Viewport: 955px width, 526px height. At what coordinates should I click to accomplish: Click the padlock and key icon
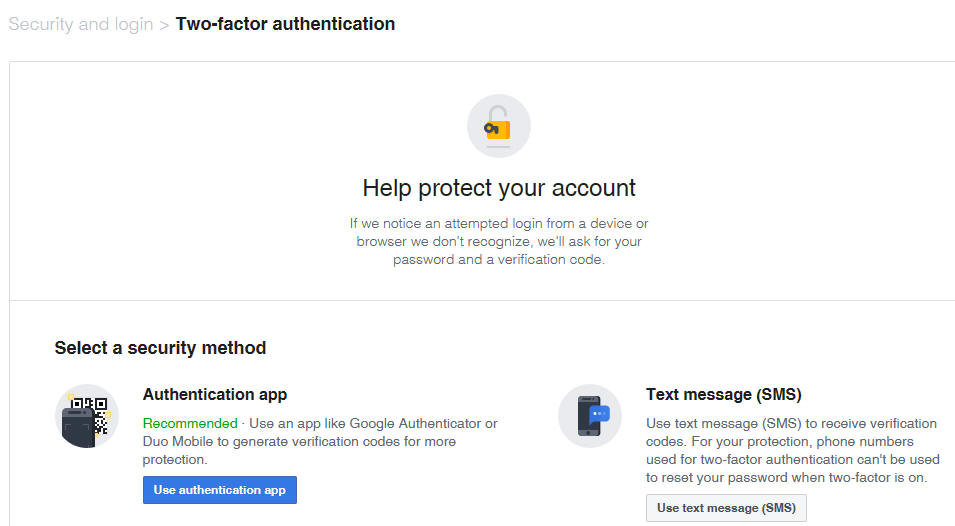498,125
